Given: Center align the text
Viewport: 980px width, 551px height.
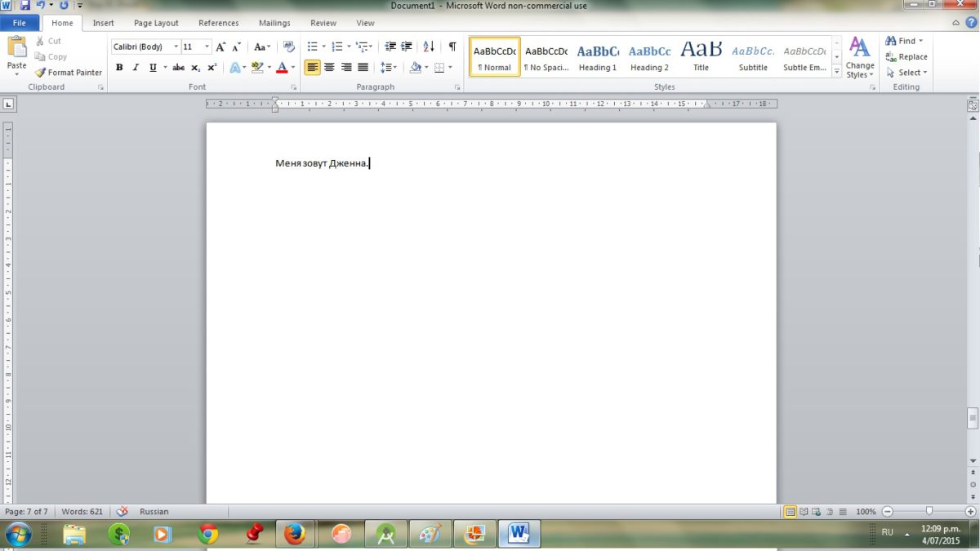Looking at the screenshot, I should coord(329,68).
